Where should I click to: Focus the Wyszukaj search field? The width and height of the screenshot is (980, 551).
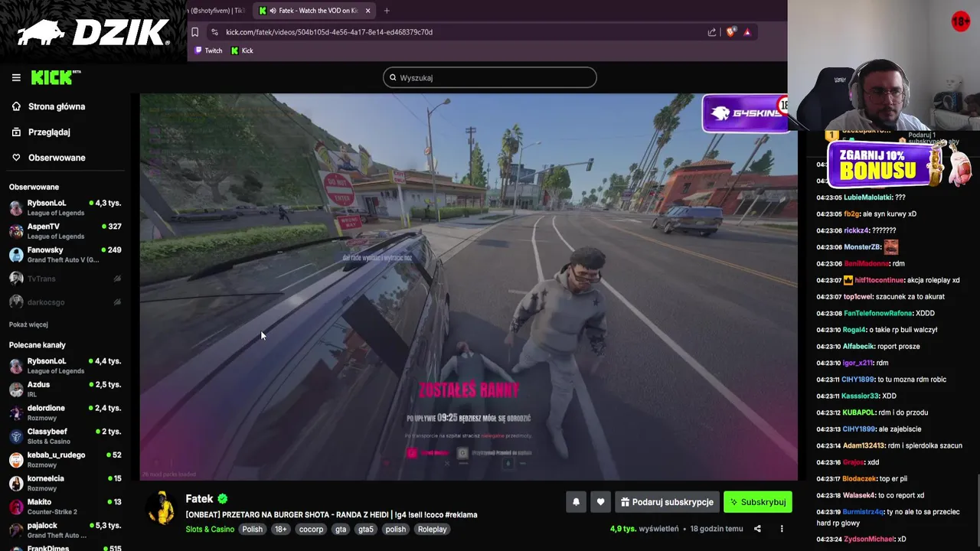pyautogui.click(x=490, y=77)
